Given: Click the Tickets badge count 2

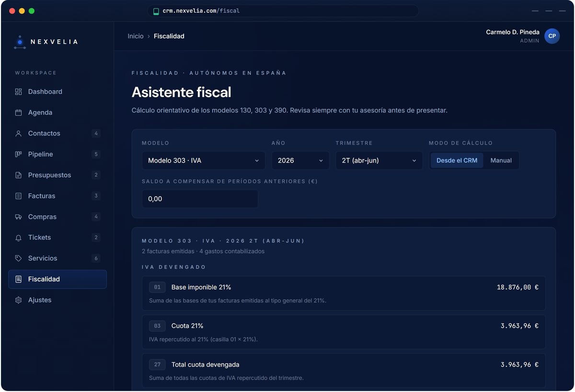Looking at the screenshot, I should click(96, 237).
